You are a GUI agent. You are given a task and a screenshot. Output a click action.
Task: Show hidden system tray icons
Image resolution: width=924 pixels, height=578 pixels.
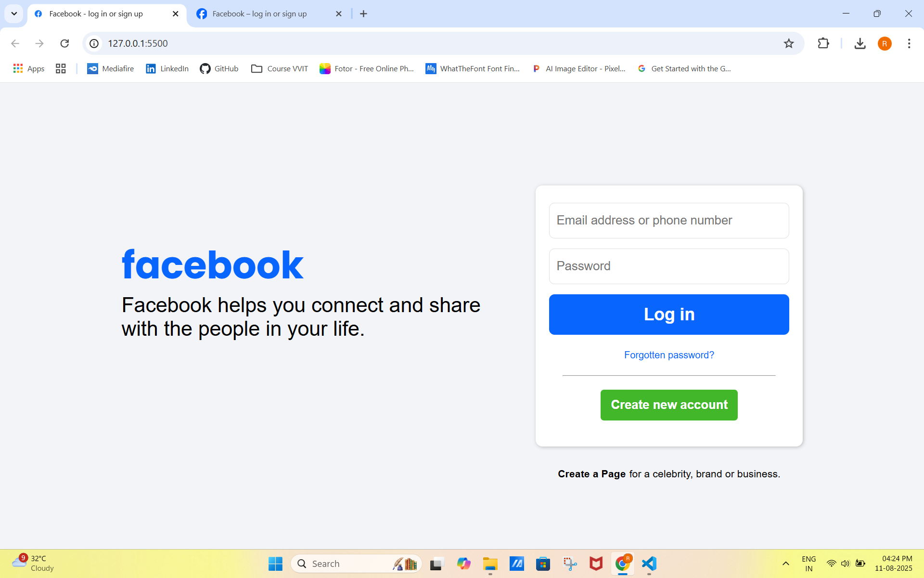coord(785,564)
